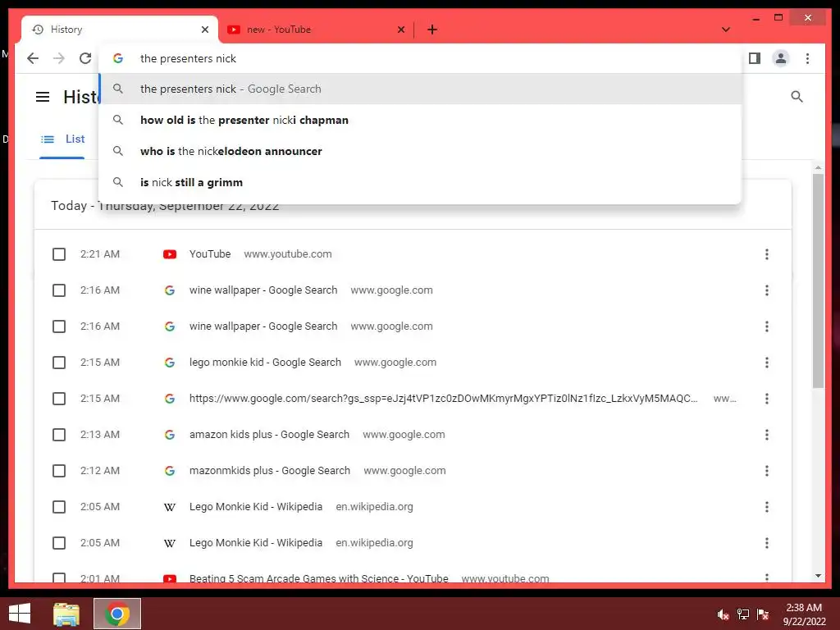Viewport: 840px width, 630px height.
Task: Click the scrollbar down arrow
Action: click(818, 576)
